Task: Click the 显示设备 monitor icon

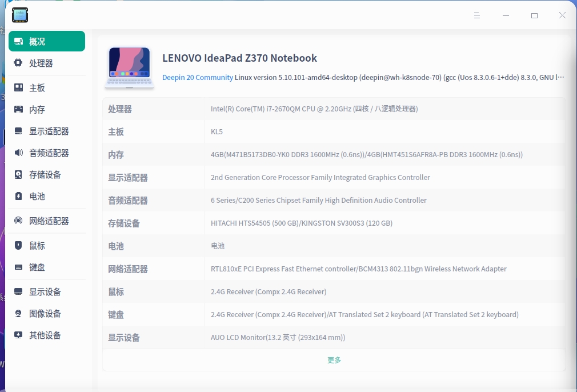Action: coord(18,292)
